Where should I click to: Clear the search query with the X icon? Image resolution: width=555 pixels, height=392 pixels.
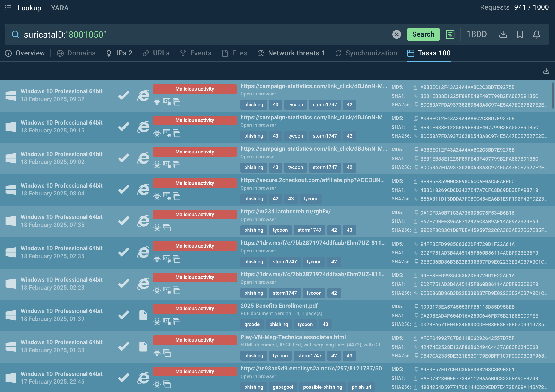pyautogui.click(x=396, y=34)
